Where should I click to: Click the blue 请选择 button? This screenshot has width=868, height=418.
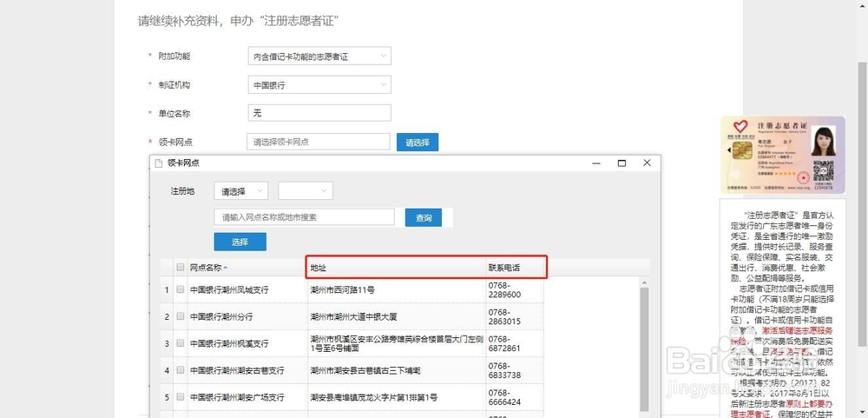[x=418, y=142]
